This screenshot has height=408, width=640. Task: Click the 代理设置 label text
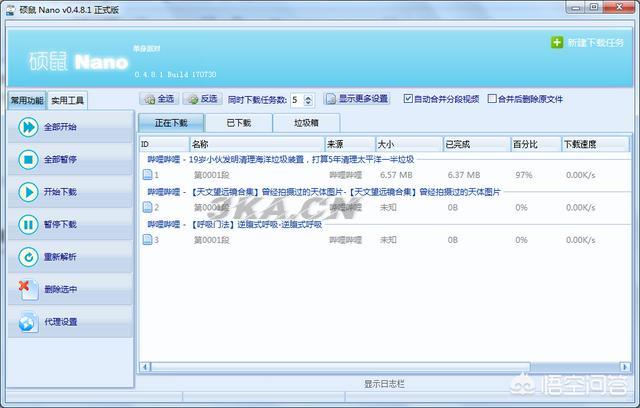[x=60, y=322]
